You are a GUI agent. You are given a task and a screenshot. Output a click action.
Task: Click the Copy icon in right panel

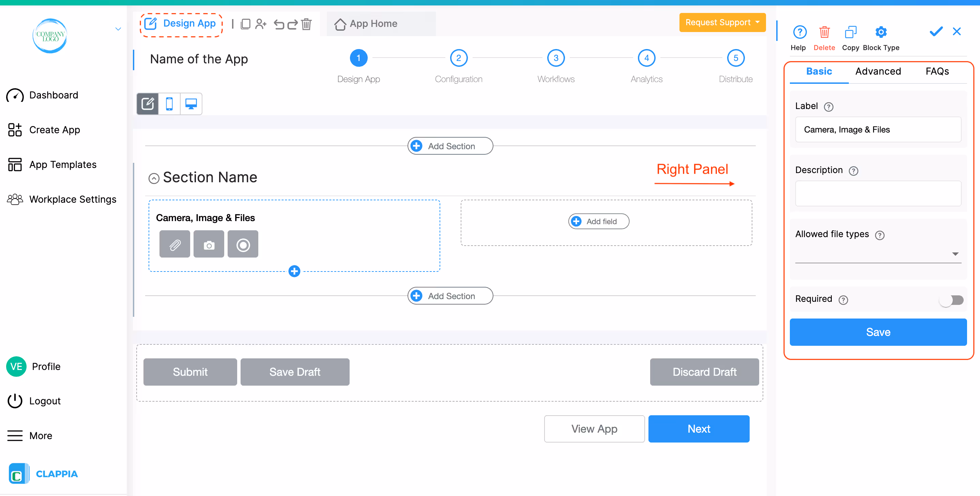[x=851, y=32]
